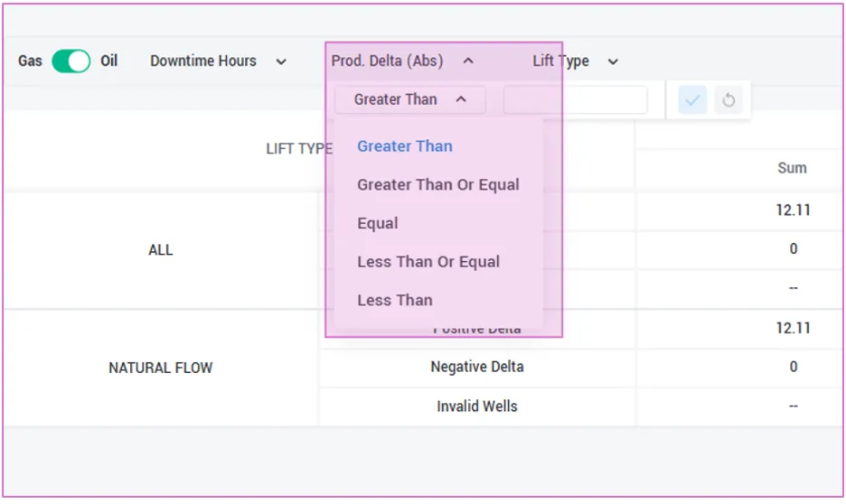Select the highlighted Greater Than option
This screenshot has width=846, height=504.
point(405,146)
